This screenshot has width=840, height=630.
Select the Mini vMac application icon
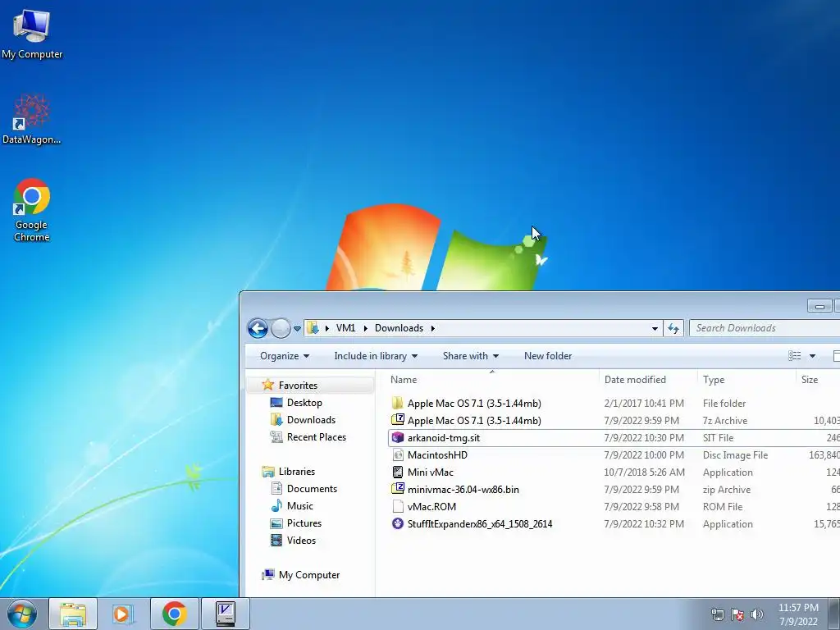point(398,472)
